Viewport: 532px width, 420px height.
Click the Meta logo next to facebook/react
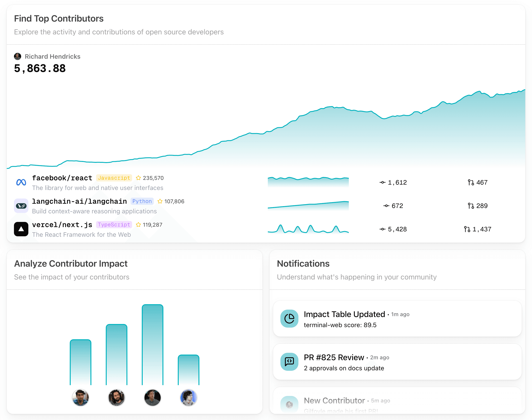point(21,182)
